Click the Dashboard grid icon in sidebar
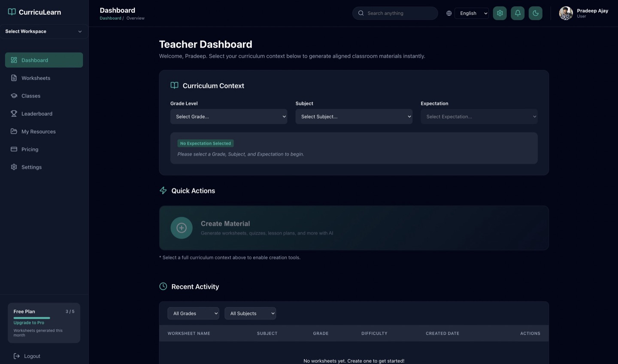 (x=14, y=60)
